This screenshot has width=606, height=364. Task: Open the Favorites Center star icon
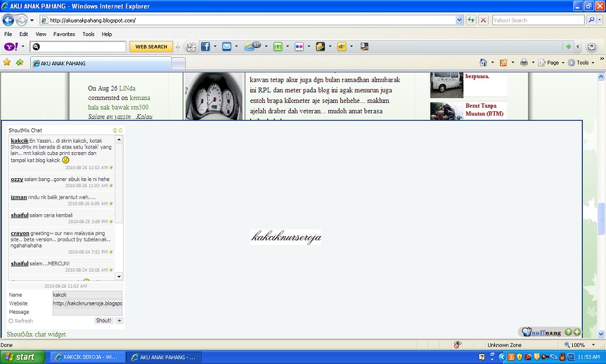coord(7,62)
